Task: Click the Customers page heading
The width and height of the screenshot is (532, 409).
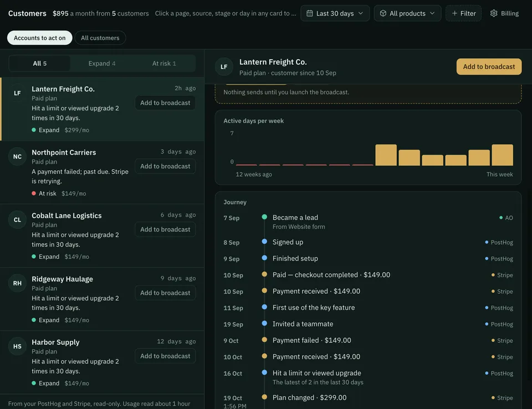Action: 27,13
